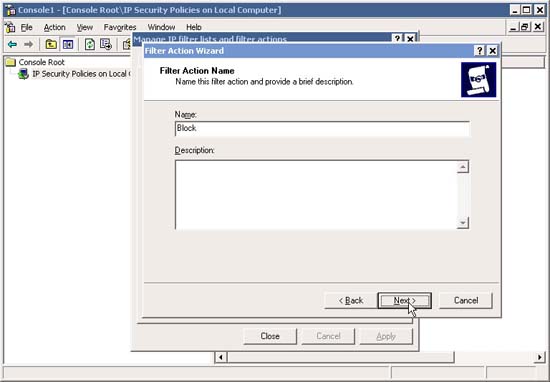Click the Name field containing Block
Screen dimensions: 550x382
pos(322,128)
